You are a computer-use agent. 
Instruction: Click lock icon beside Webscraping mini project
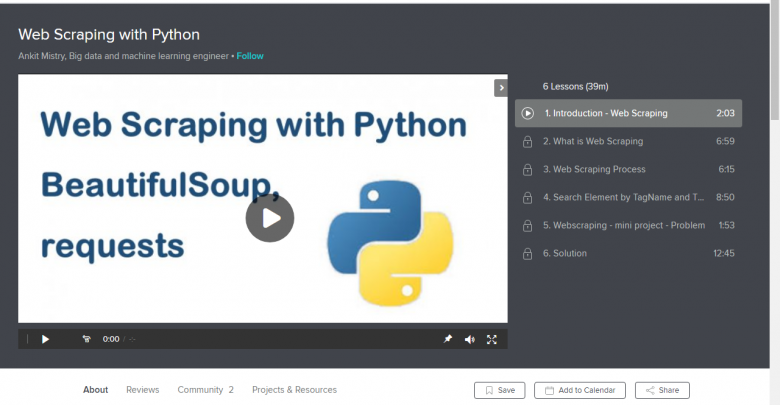[x=527, y=226]
